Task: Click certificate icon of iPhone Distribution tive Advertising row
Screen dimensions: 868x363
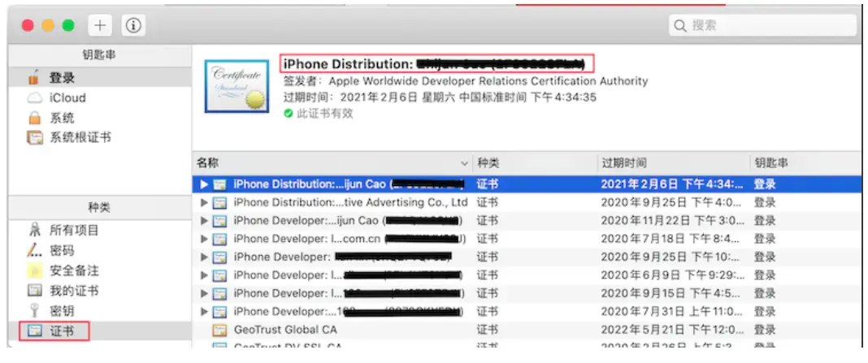Action: click(x=219, y=202)
